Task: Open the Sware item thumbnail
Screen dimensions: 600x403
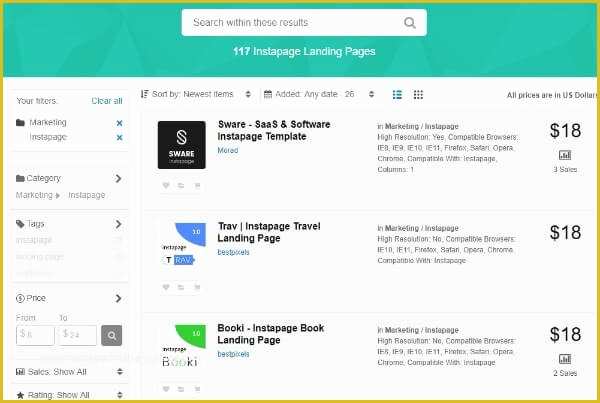Action: [182, 145]
